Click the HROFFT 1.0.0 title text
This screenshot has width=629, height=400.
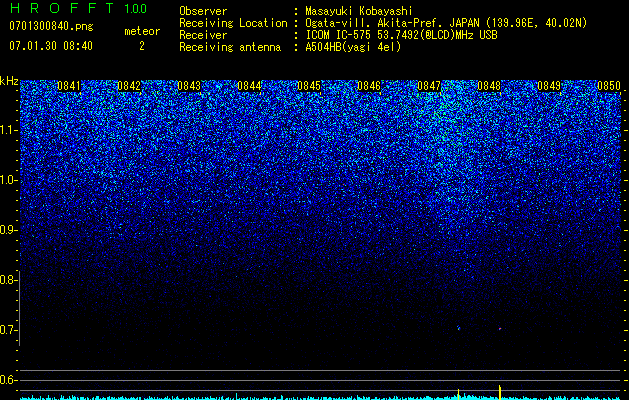pos(78,8)
